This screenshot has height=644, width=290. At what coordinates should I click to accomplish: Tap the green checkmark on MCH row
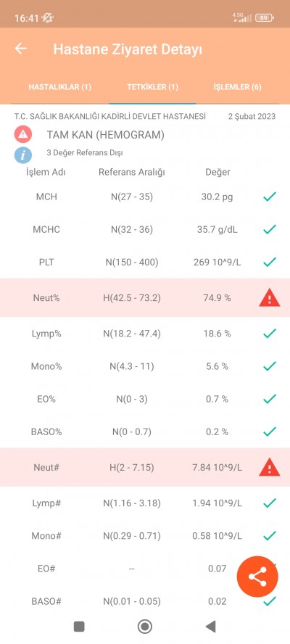pyautogui.click(x=270, y=197)
